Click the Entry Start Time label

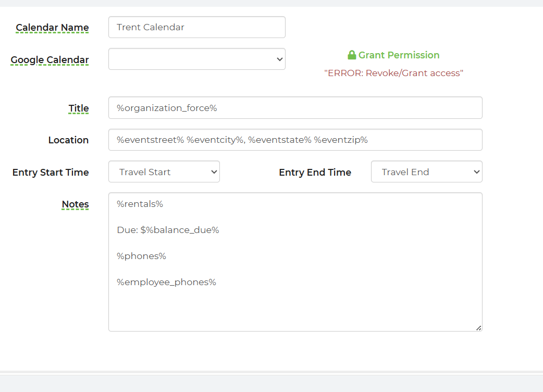[51, 173]
